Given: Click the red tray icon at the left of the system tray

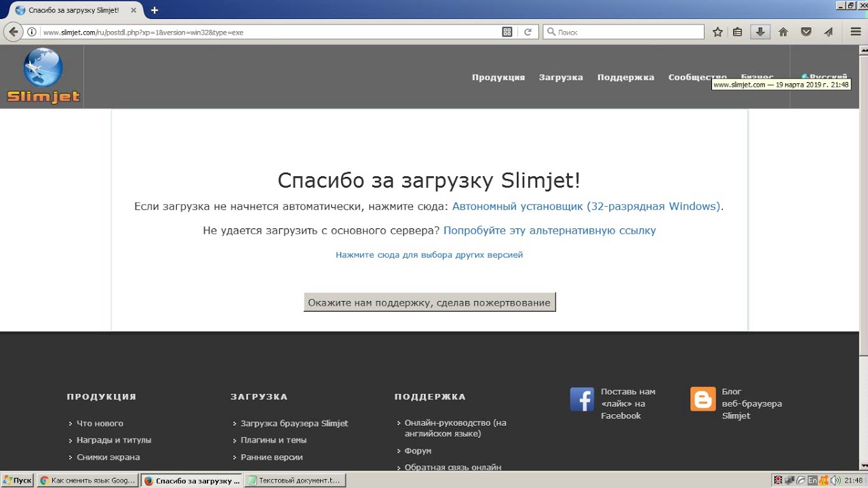Looking at the screenshot, I should (778, 481).
